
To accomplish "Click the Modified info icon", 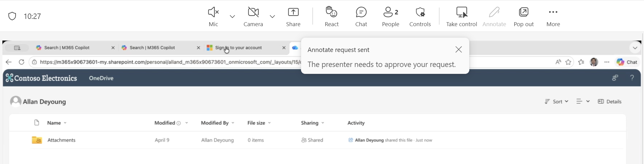I will [179, 123].
